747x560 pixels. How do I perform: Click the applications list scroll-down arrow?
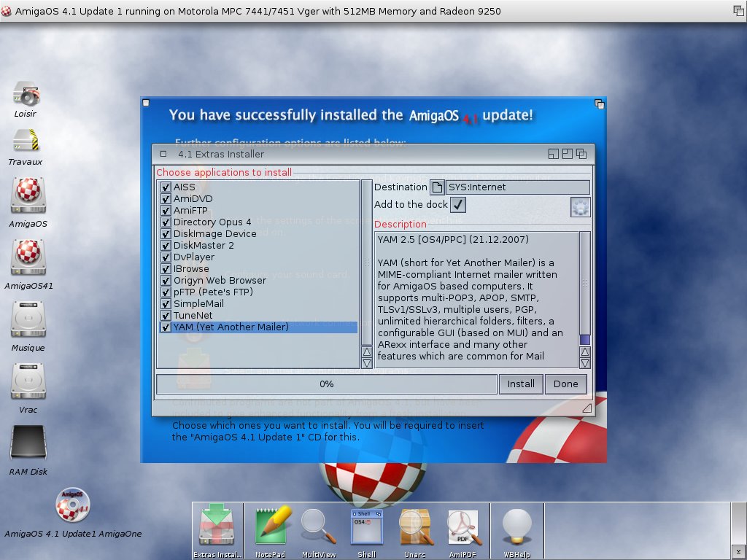point(367,363)
